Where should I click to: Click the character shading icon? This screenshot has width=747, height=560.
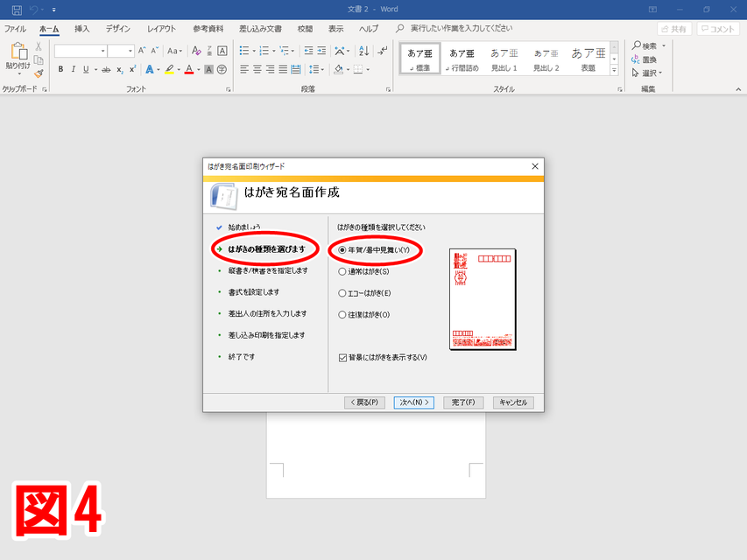click(x=208, y=69)
